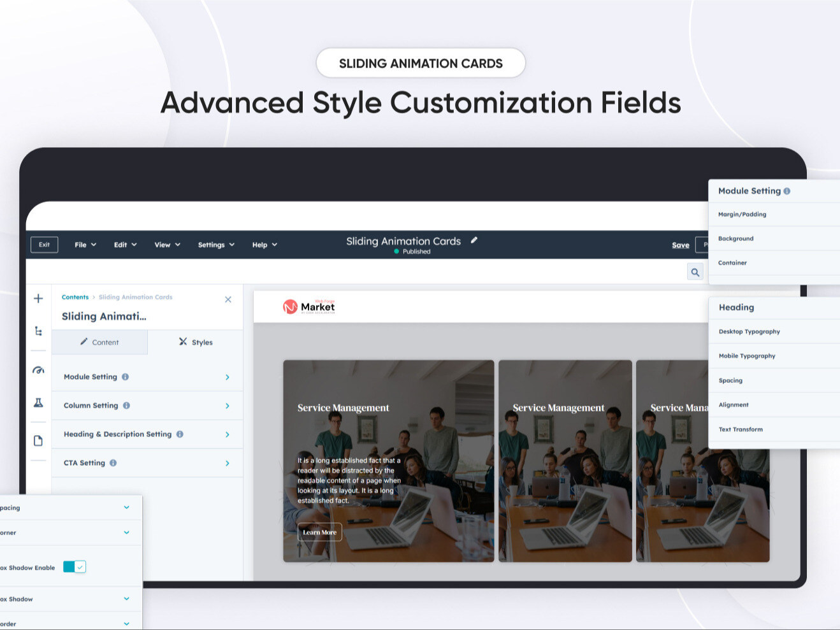
Task: Close the Contents panel via the X
Action: [228, 299]
